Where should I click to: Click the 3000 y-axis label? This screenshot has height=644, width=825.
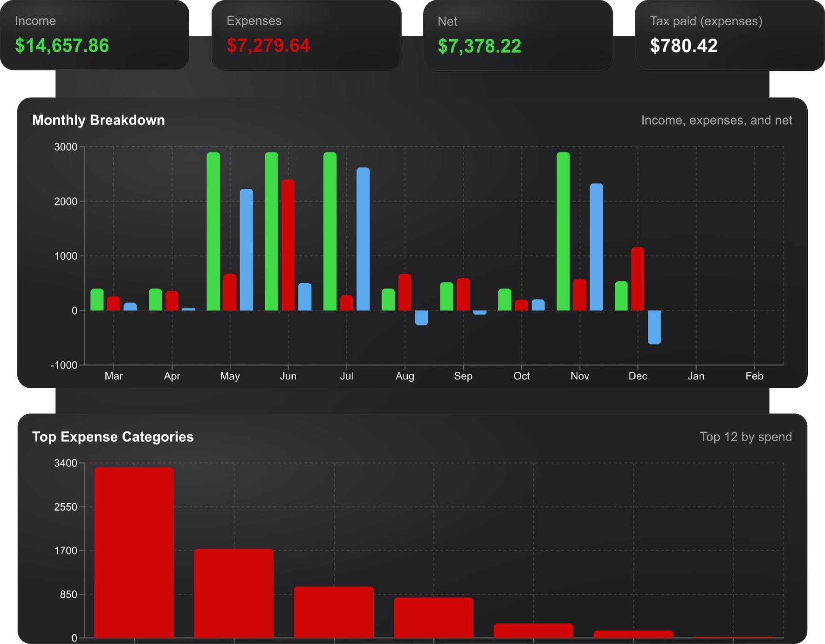(x=66, y=146)
